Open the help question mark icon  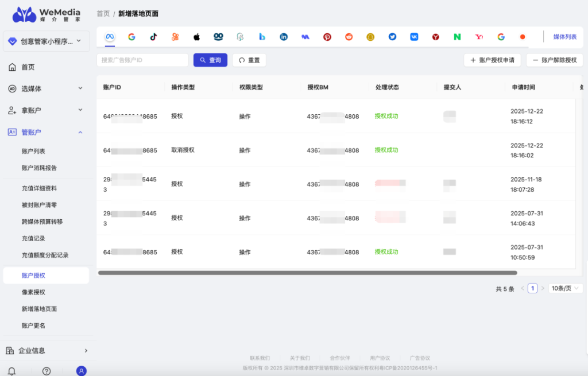47,371
